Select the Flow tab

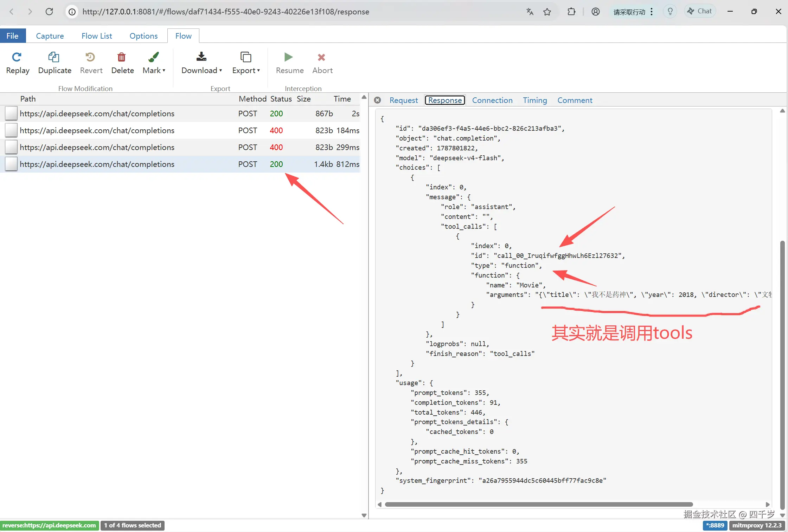[x=183, y=36]
